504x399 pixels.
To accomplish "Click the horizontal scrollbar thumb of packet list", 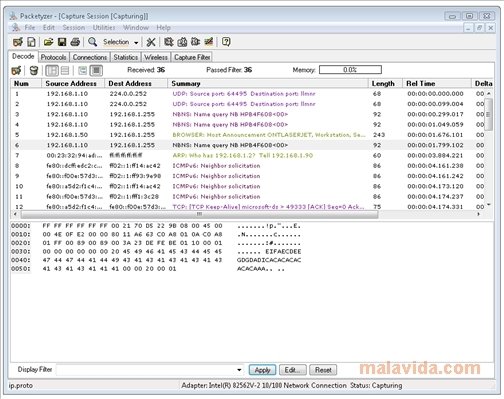I will point(199,214).
